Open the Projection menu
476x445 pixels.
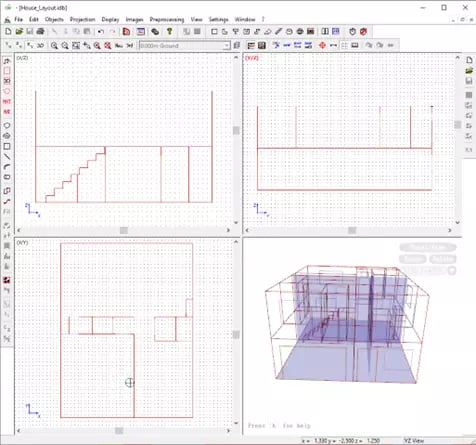tap(82, 19)
